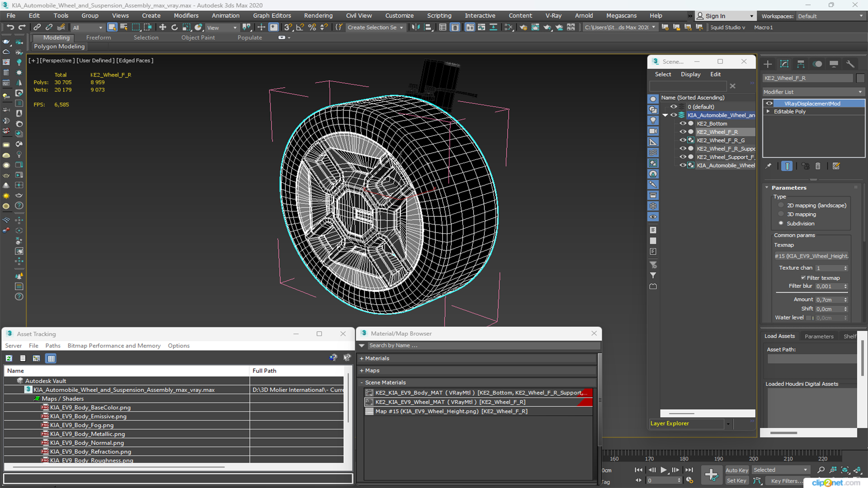Choose the Select and Scale tool
The width and height of the screenshot is (868, 488).
click(x=186, y=28)
